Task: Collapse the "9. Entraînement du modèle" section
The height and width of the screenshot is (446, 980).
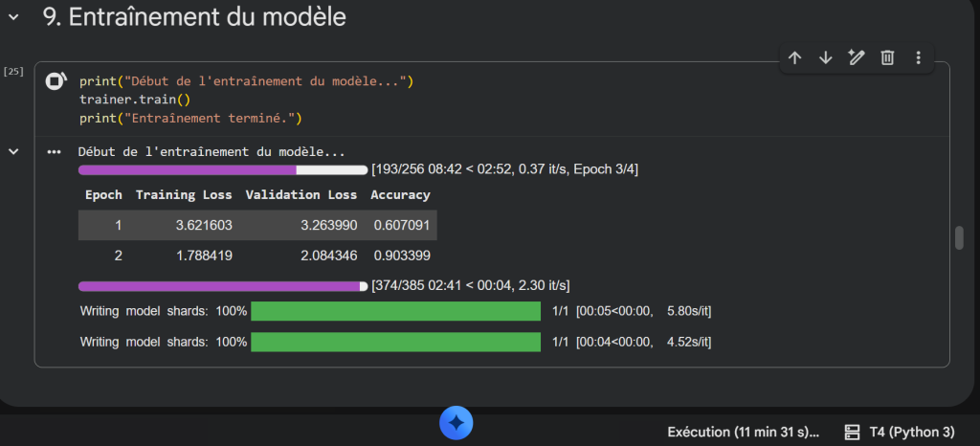Action: click(13, 16)
